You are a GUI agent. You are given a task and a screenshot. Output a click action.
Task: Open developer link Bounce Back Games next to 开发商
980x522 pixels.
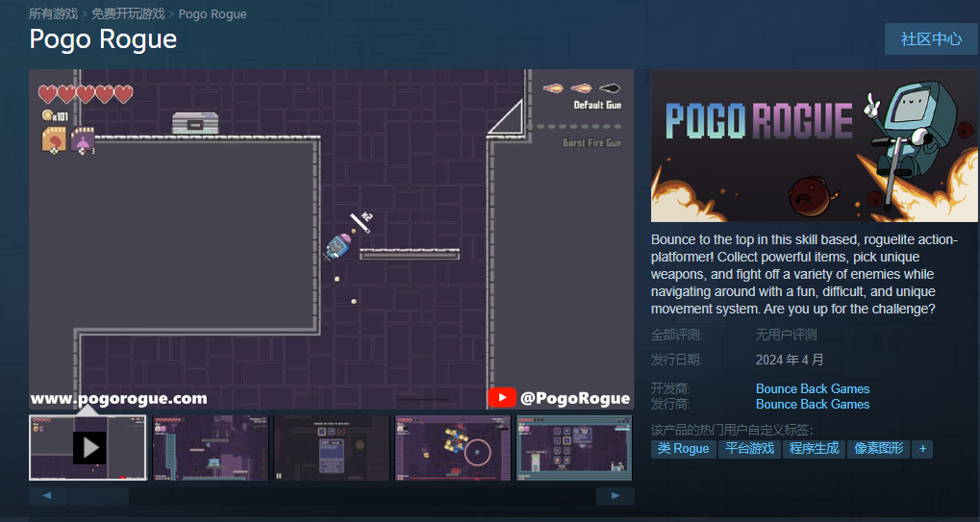[x=813, y=388]
